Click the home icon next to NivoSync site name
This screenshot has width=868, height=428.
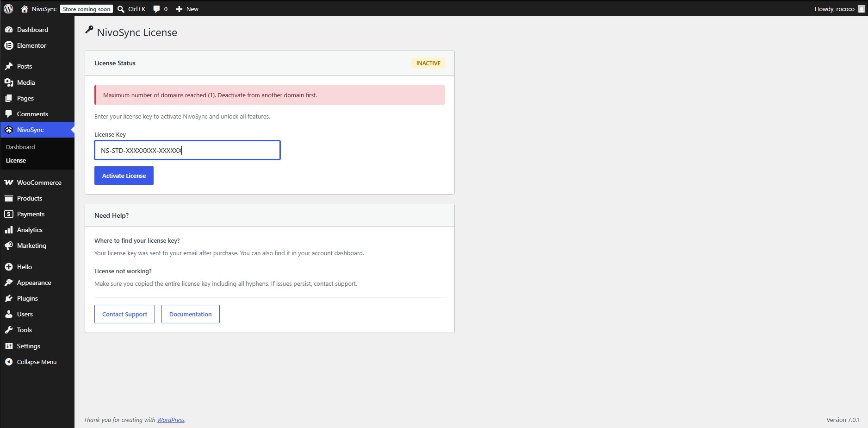[25, 9]
